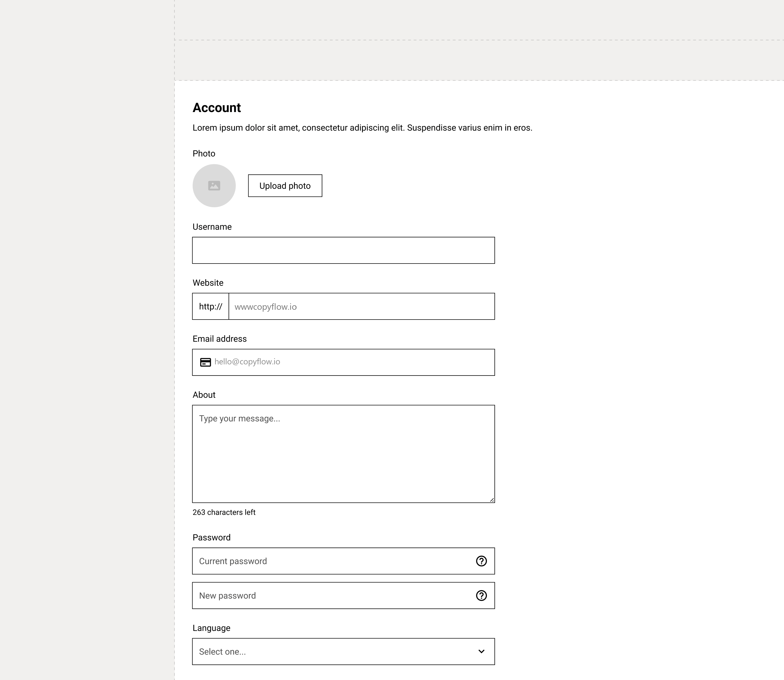Click the card icon in Email field
This screenshot has height=680, width=784.
[x=205, y=362]
